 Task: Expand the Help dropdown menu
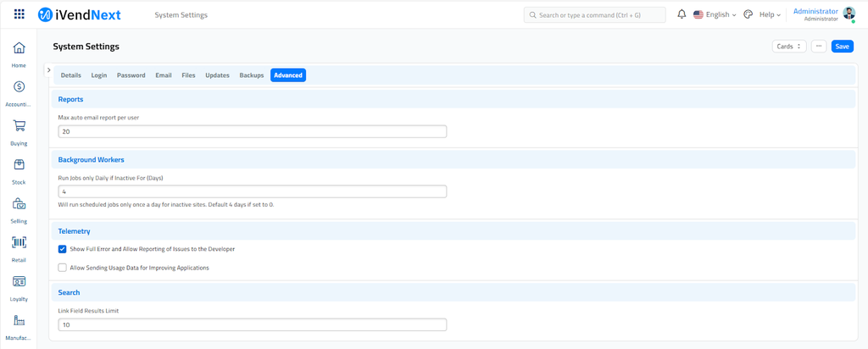coord(770,14)
